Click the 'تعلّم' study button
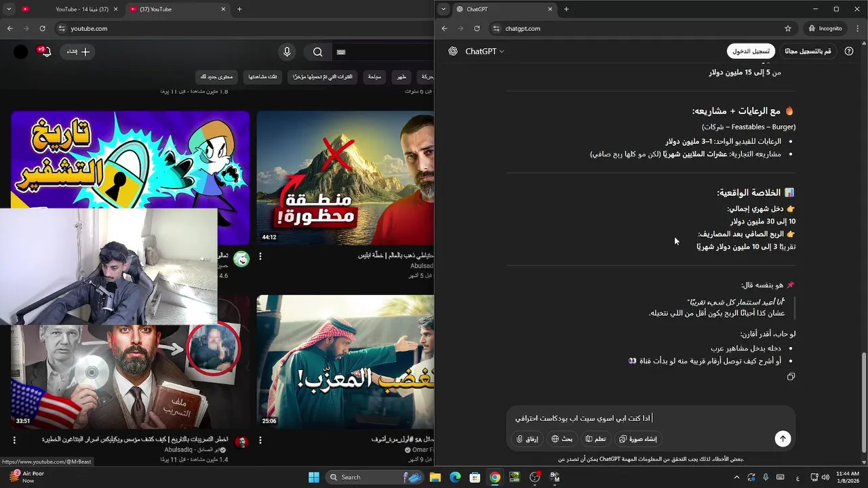The height and width of the screenshot is (488, 868). (x=595, y=439)
